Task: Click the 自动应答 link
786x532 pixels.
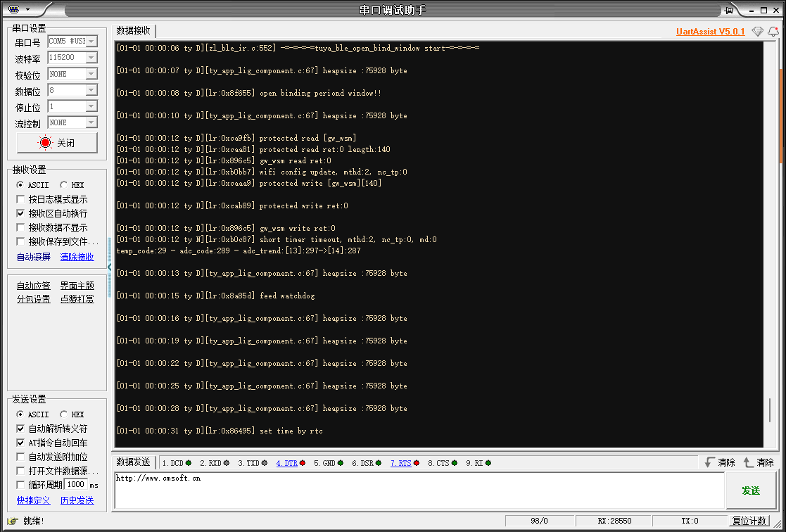Action: pos(34,286)
